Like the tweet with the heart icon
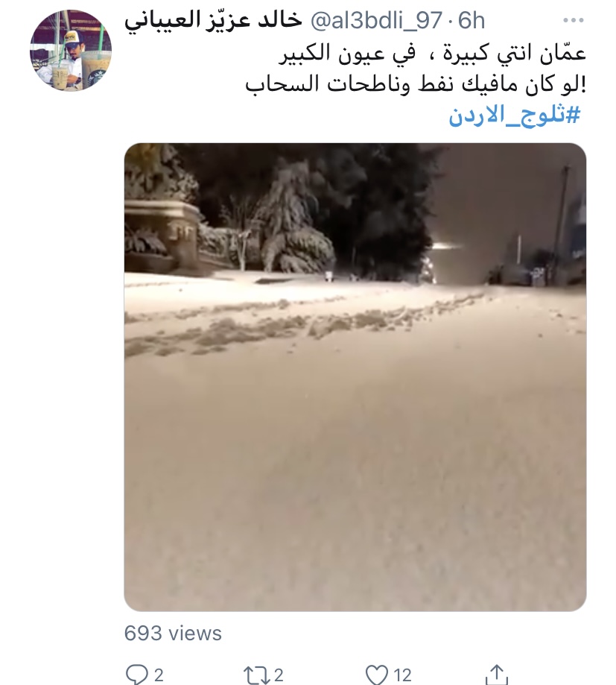The height and width of the screenshot is (685, 616). click(377, 675)
